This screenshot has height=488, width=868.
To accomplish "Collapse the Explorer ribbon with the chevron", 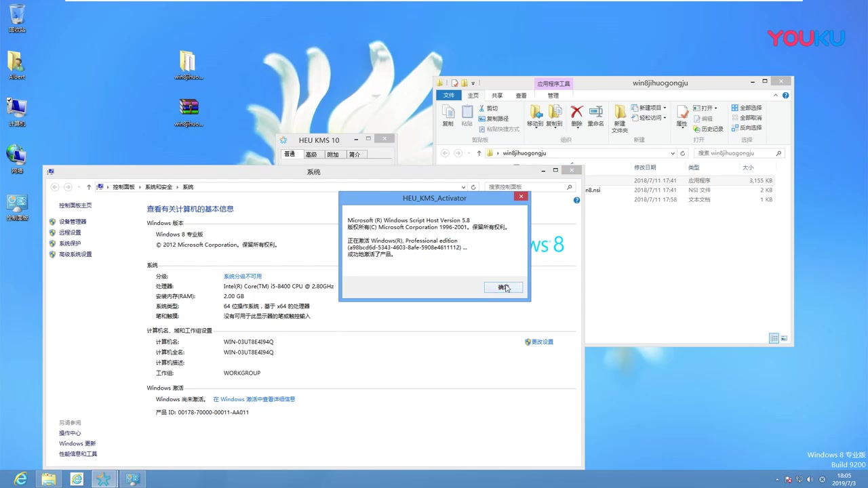I will coord(776,96).
